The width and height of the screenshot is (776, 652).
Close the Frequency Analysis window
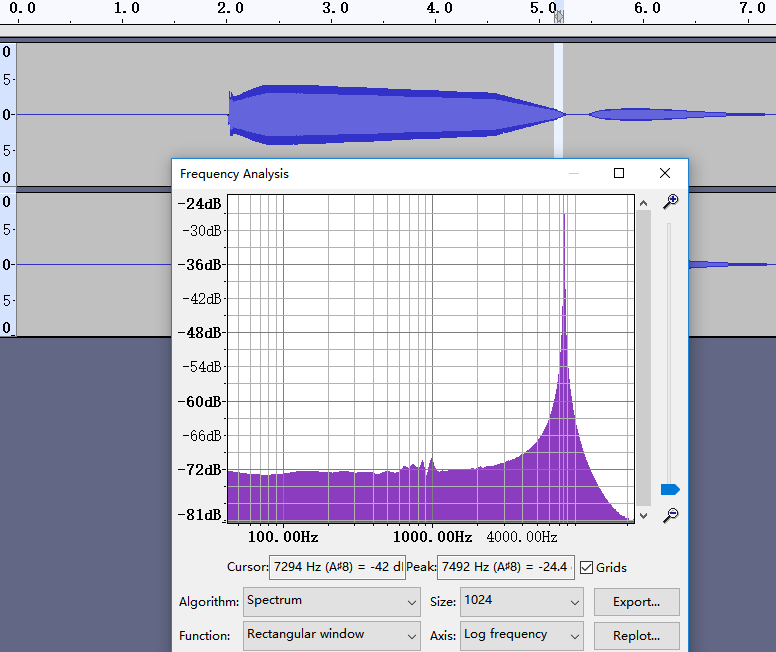click(x=665, y=173)
